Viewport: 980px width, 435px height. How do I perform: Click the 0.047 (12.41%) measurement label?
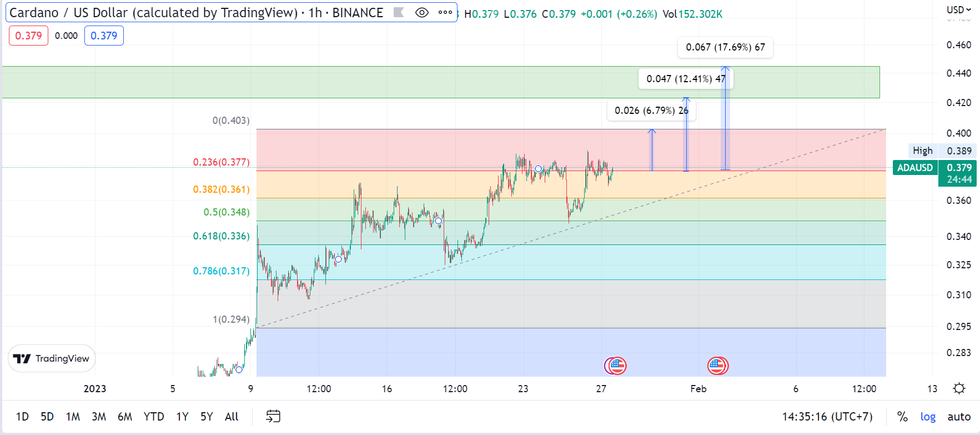(x=686, y=79)
